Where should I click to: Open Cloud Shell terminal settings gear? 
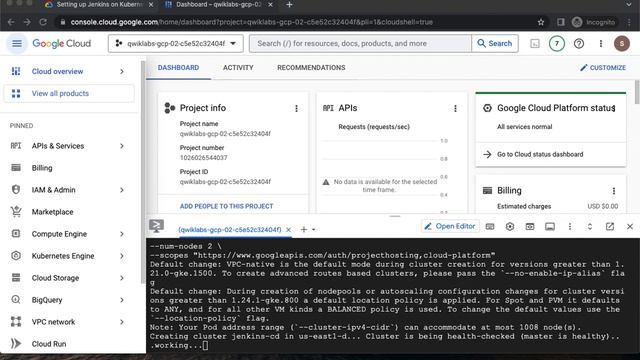(510, 227)
